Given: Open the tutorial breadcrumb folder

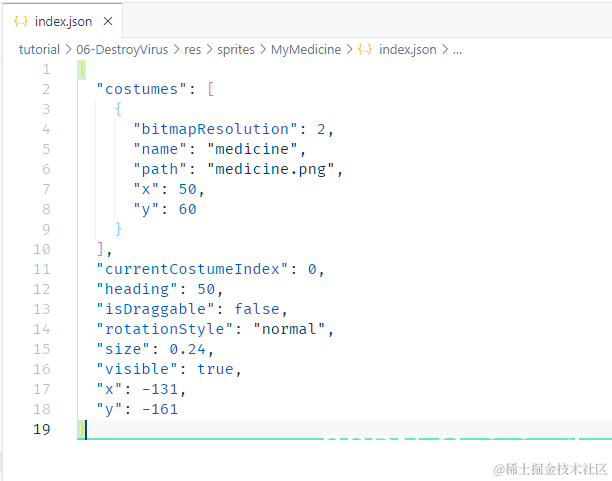Looking at the screenshot, I should tap(39, 50).
